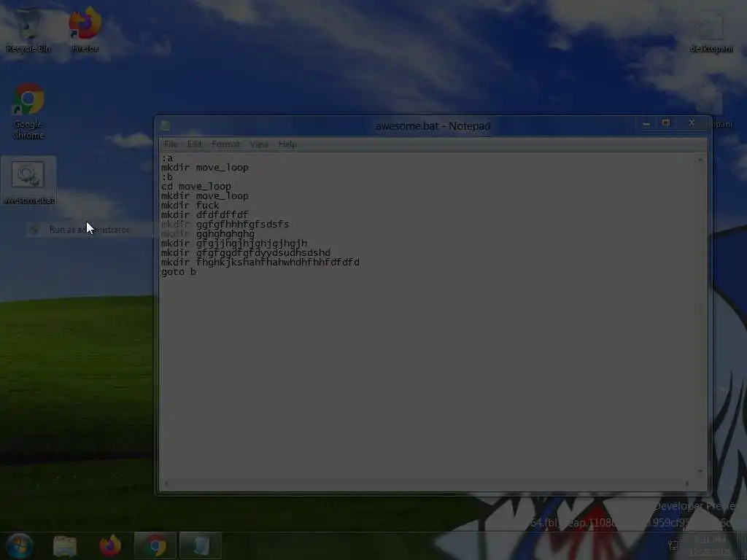The image size is (747, 560).
Task: Minimize the Notepad window
Action: point(646,123)
